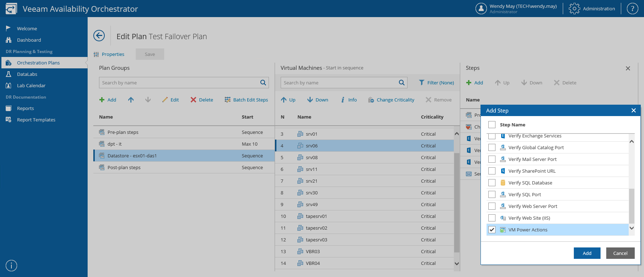The height and width of the screenshot is (277, 644).
Task: Toggle the Step Name select-all checkbox
Action: [492, 125]
